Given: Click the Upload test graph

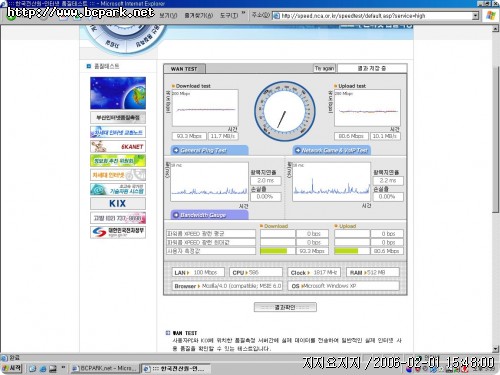Looking at the screenshot, I should pos(367,108).
